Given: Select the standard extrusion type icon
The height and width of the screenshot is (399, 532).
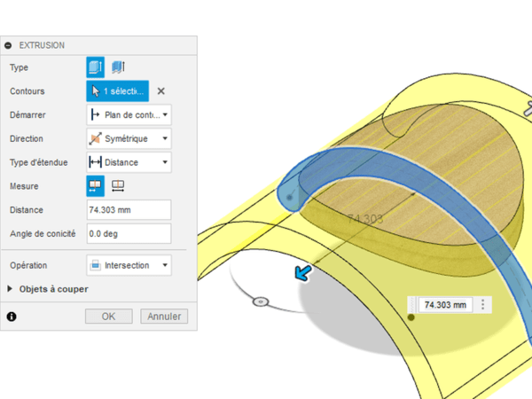Looking at the screenshot, I should coord(95,67).
